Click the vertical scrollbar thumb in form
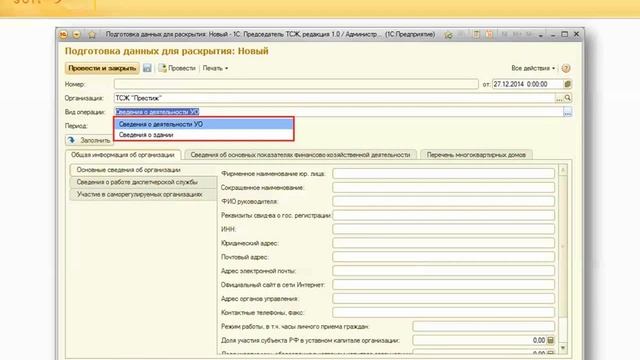This screenshot has width=640, height=360. pos(563,246)
